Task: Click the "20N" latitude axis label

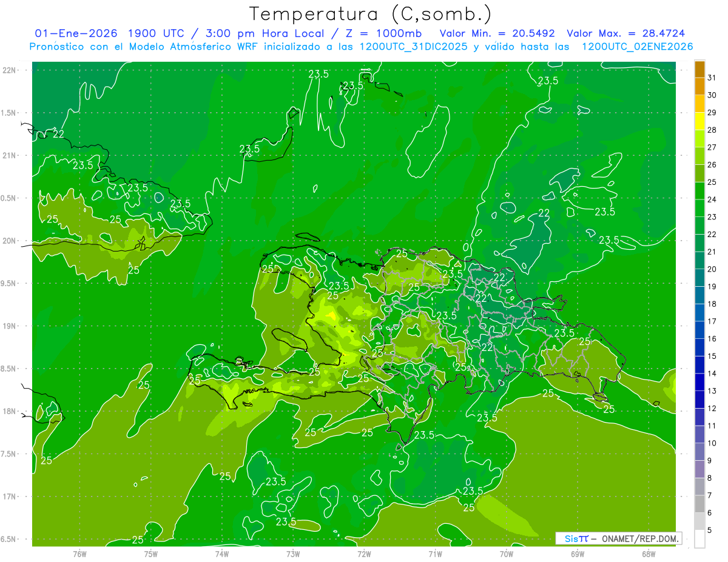Action: pos(9,241)
